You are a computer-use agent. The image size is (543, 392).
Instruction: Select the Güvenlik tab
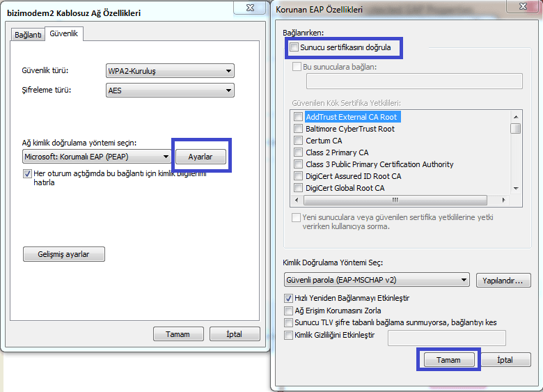coord(64,33)
